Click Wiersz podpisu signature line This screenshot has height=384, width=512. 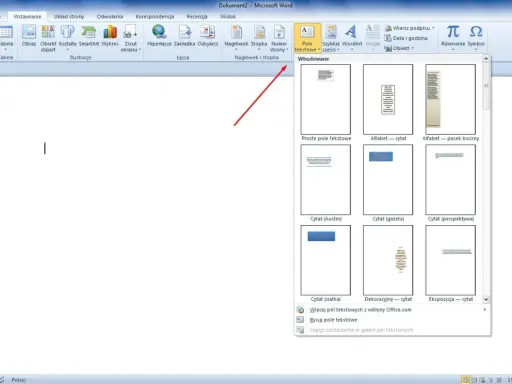click(x=407, y=28)
